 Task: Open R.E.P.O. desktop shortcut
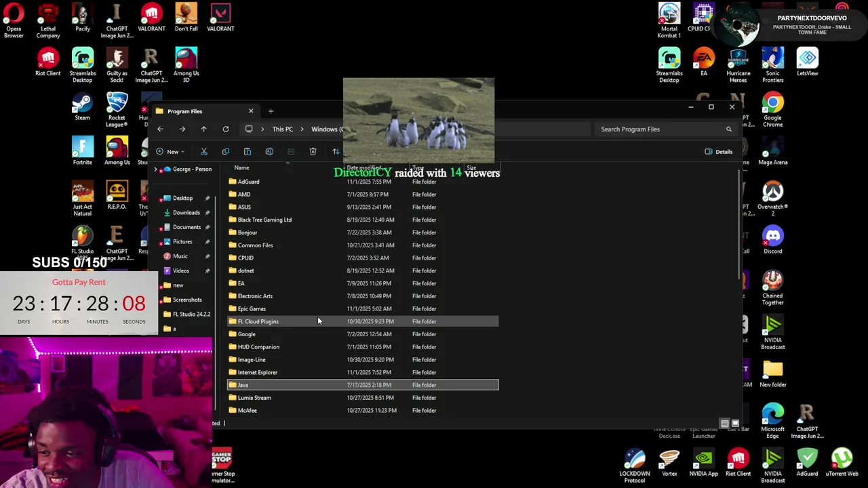click(x=117, y=196)
